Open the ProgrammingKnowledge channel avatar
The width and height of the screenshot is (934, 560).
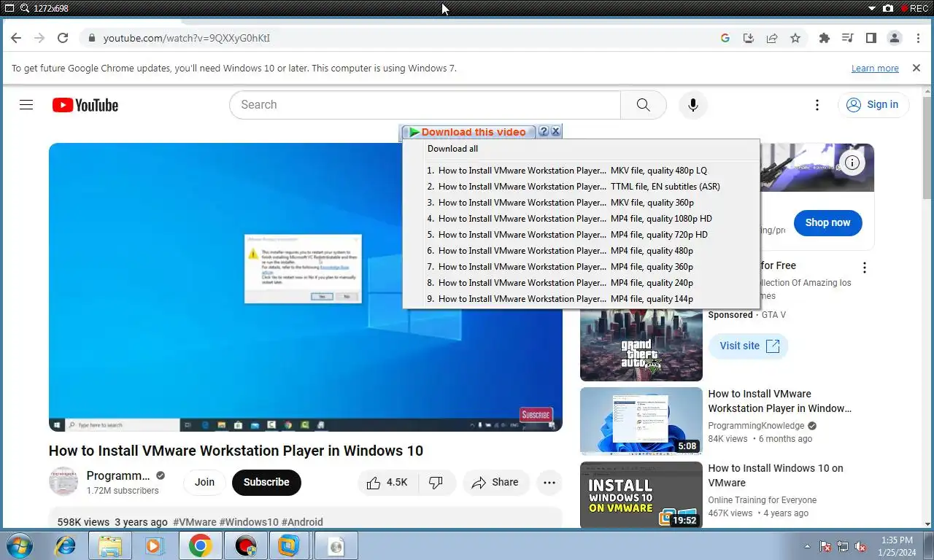pyautogui.click(x=63, y=482)
